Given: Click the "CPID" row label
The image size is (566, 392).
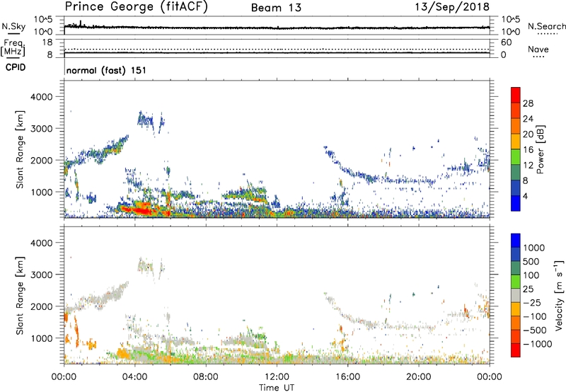Looking at the screenshot, I should coord(16,67).
